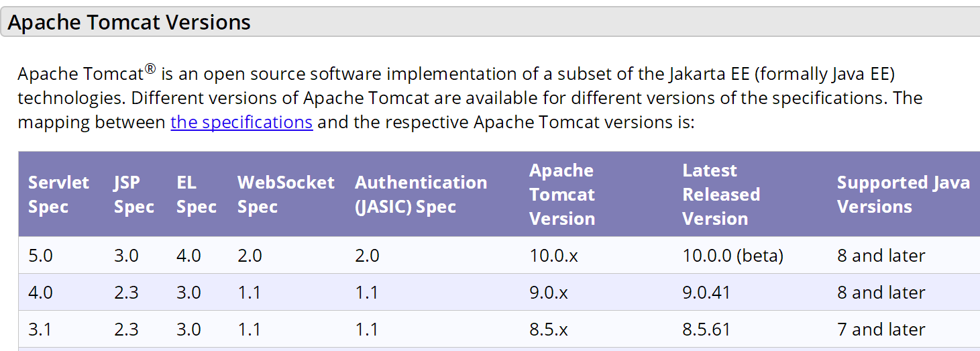Click the '10.0.0 (beta)' release cell
Screen dimensions: 980x351
pos(732,256)
